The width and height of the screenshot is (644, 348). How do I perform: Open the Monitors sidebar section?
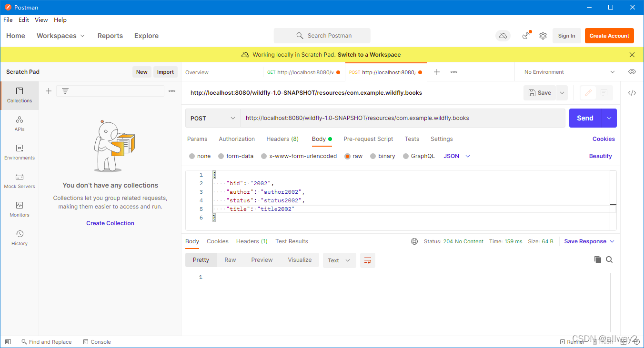pos(20,209)
